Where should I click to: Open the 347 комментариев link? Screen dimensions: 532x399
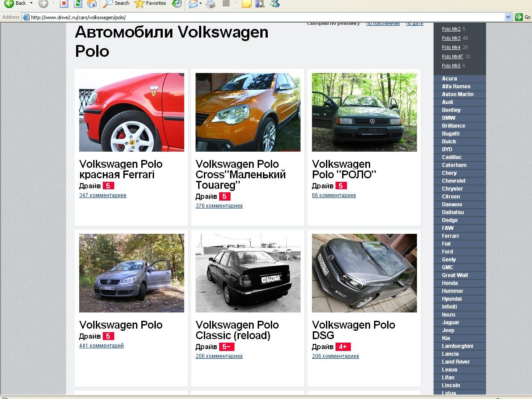click(x=103, y=195)
